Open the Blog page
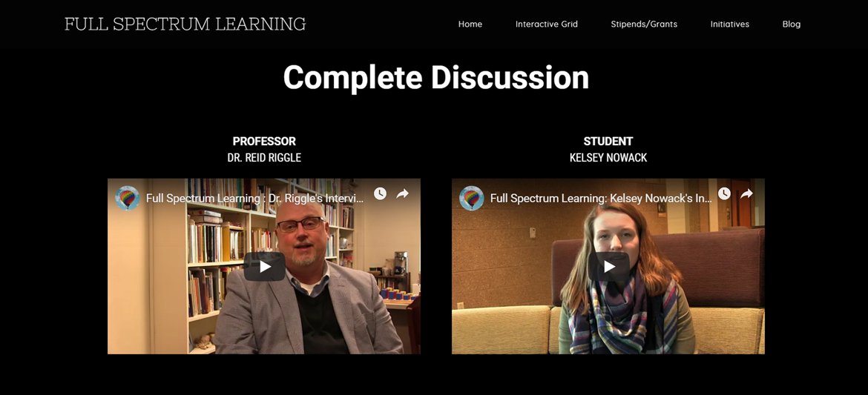This screenshot has width=868, height=395. 791,24
